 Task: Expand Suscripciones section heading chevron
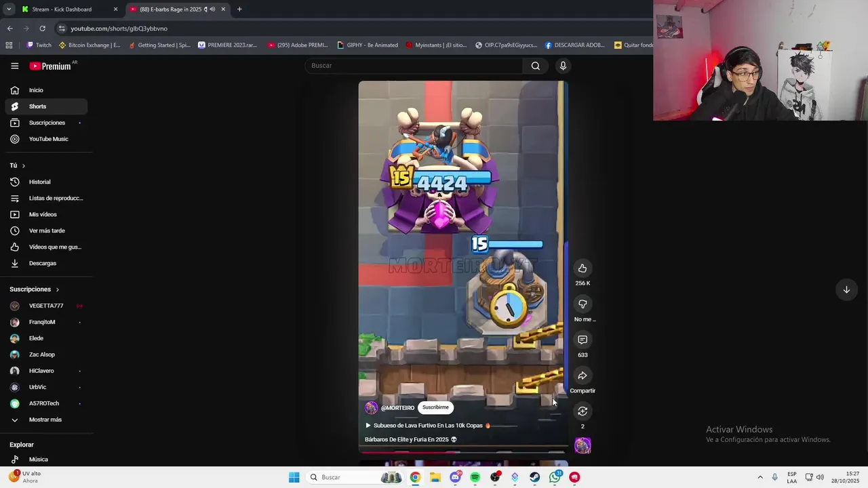(57, 289)
